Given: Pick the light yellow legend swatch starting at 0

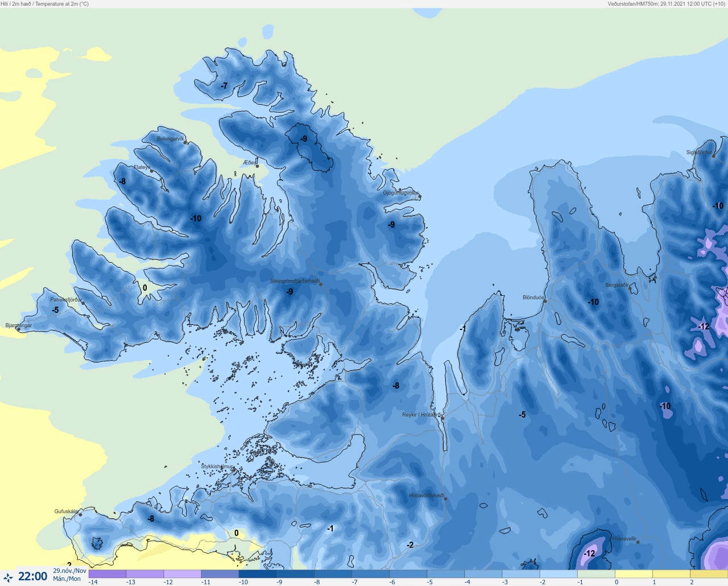Looking at the screenshot, I should point(634,574).
